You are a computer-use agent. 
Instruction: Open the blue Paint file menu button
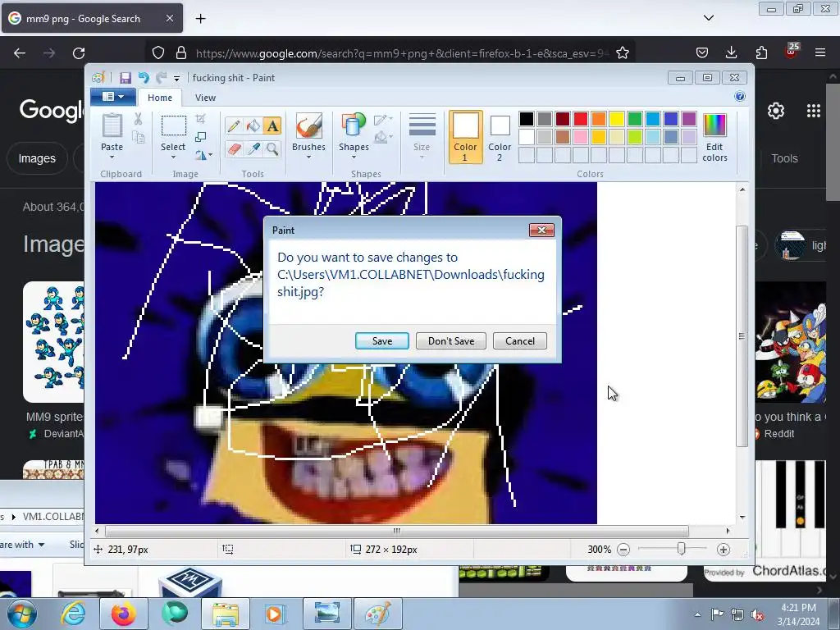pyautogui.click(x=112, y=97)
